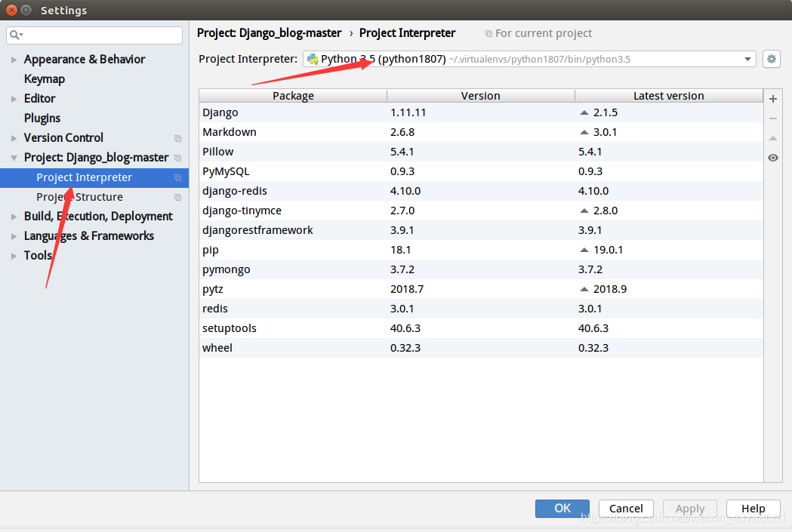
Task: Click the upgrade arrow icon next to pytz 2018.9
Action: (584, 289)
